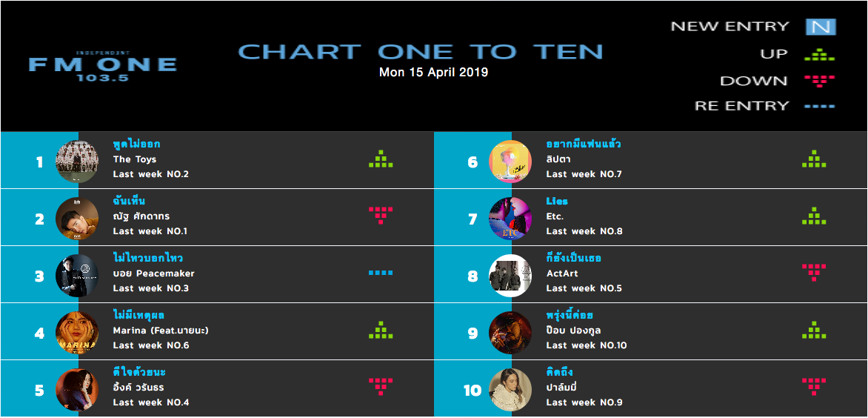Click the New Entry N legend icon
This screenshot has height=418, width=868.
(x=821, y=27)
